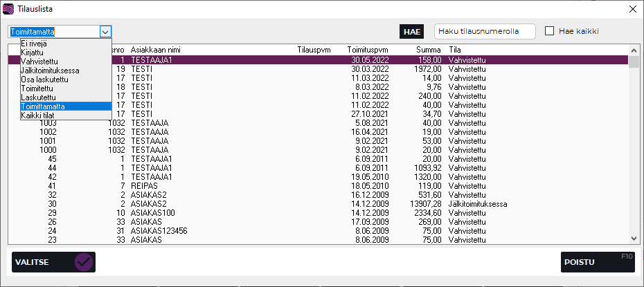The height and width of the screenshot is (287, 644).
Task: Sort by the Toimituspvm column header
Action: point(367,50)
